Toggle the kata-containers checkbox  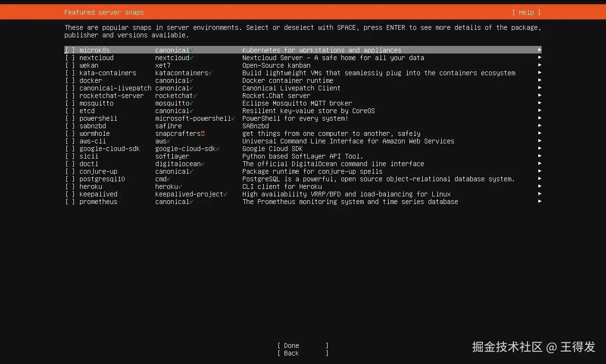click(70, 73)
